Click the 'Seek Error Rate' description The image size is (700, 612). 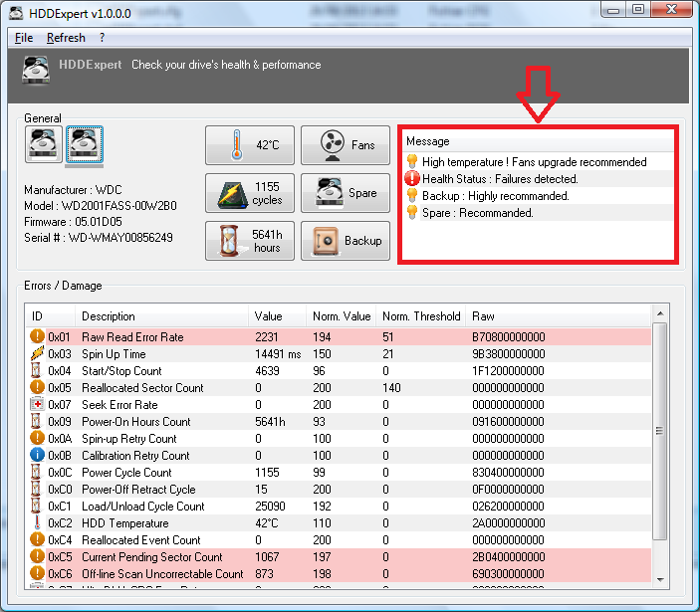click(x=119, y=405)
